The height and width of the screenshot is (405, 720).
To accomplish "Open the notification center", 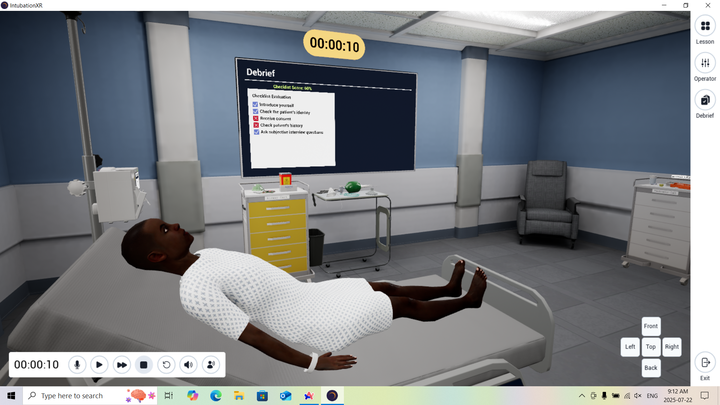I will pyautogui.click(x=705, y=395).
